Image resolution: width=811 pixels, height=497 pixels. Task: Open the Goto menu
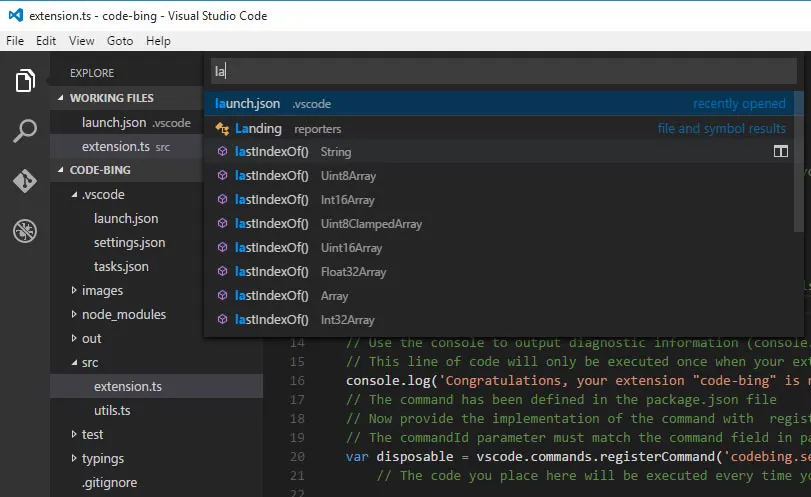pos(120,41)
